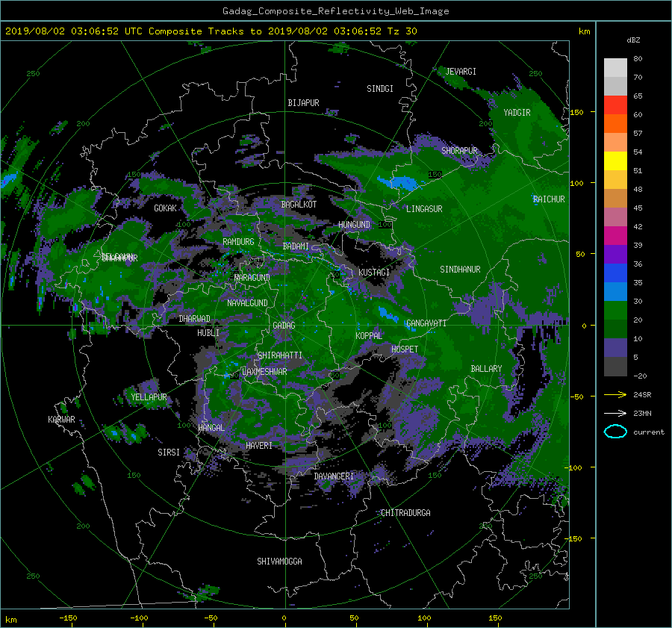The image size is (672, 628).
Task: Click the 0 tick on right axis
Action: (584, 326)
